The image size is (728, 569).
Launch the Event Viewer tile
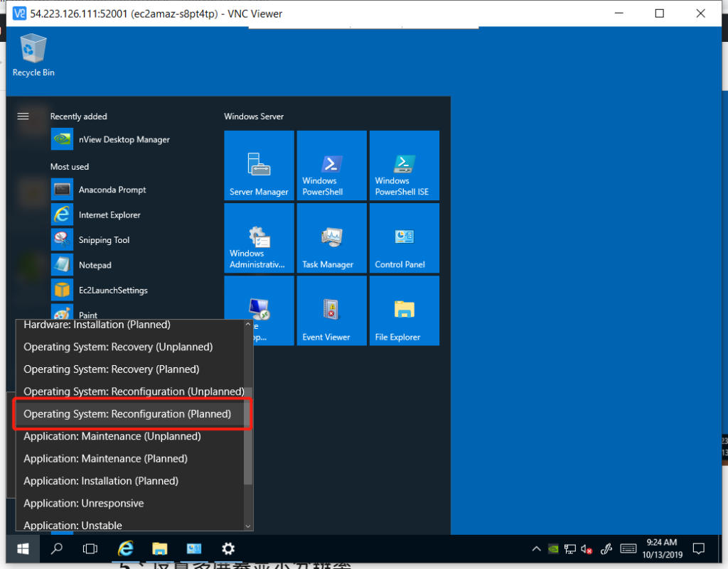pos(331,310)
